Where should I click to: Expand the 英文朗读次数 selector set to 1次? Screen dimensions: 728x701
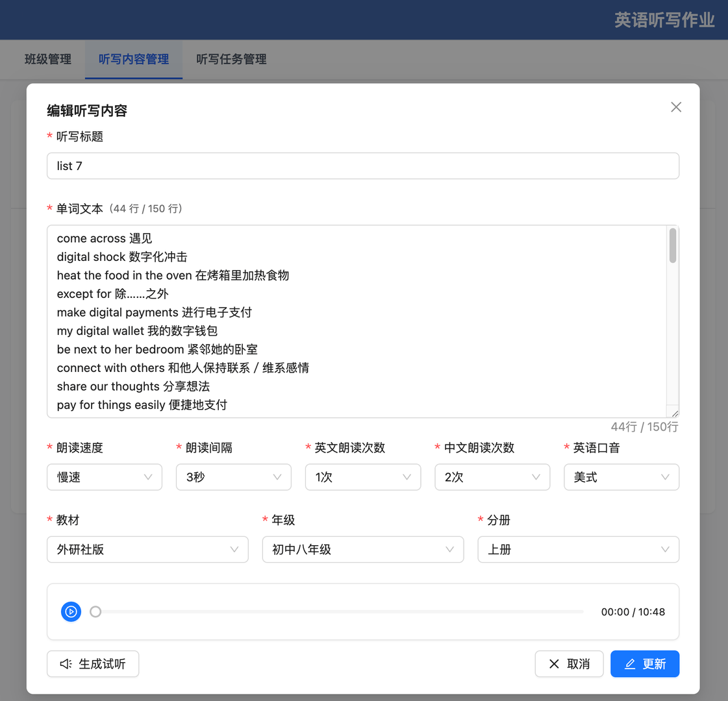click(x=362, y=477)
